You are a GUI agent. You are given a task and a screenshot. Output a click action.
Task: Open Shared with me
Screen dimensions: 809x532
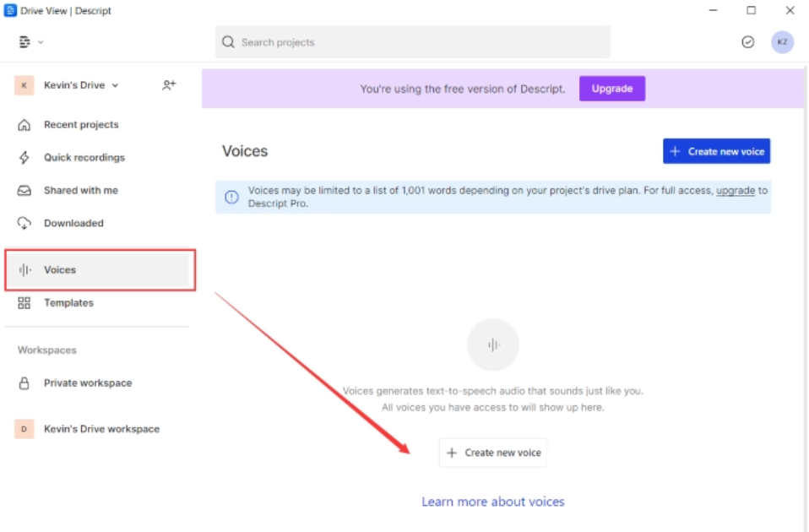[81, 190]
